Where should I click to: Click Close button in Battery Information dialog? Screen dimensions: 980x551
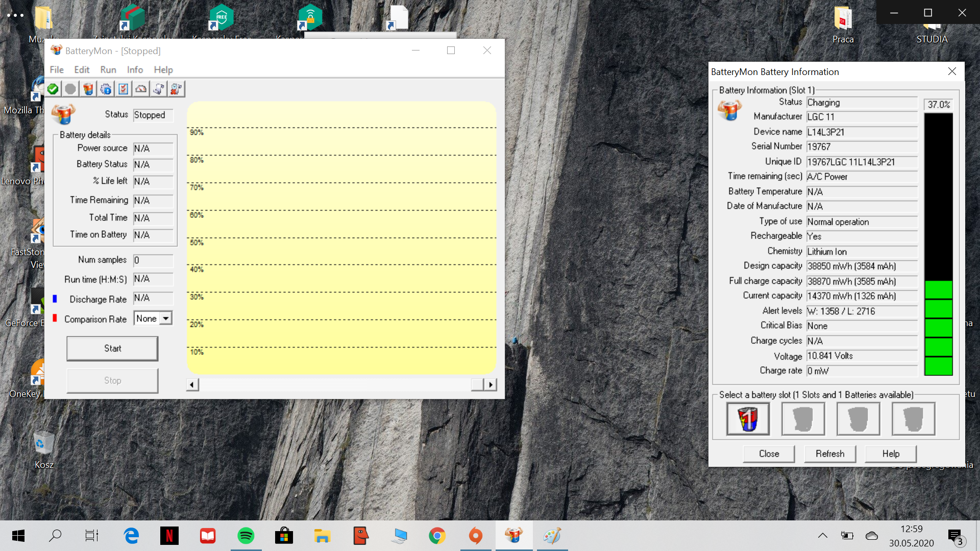coord(769,454)
